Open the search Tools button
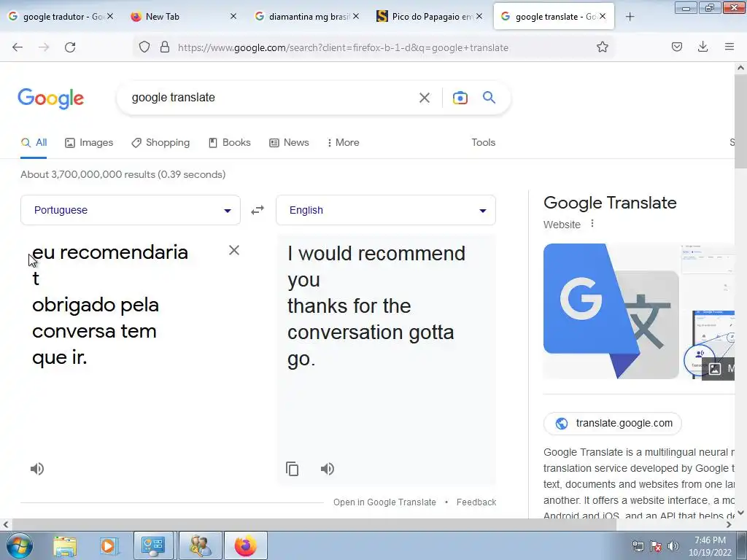747x560 pixels. click(483, 142)
